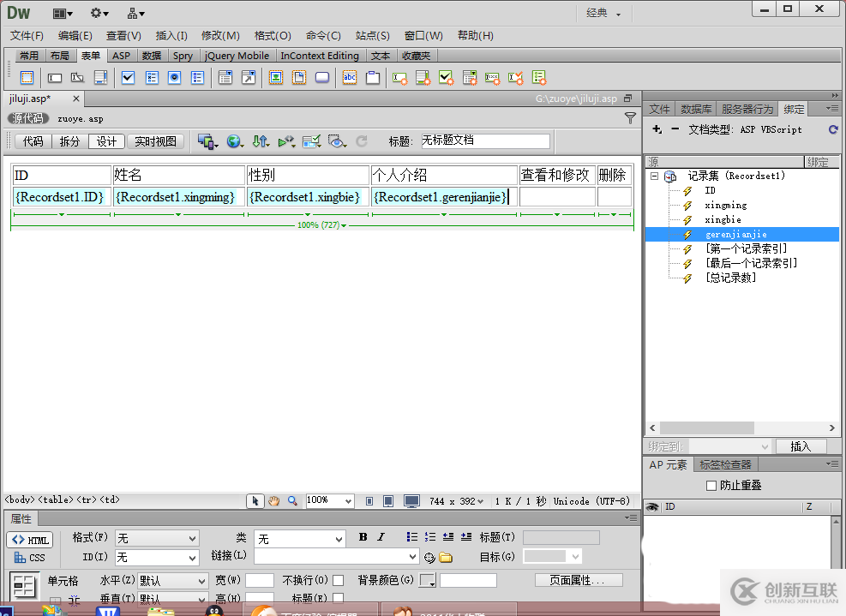Apply unordered list formatting
The width and height of the screenshot is (846, 616).
[x=412, y=537]
